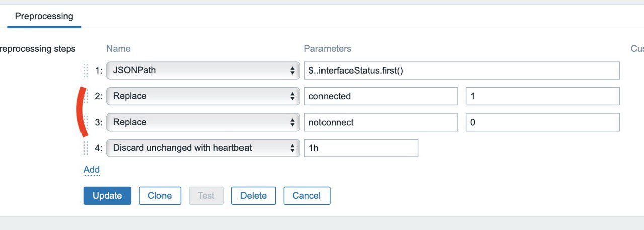
Task: Switch to the Preprocessing tab
Action: click(x=44, y=16)
